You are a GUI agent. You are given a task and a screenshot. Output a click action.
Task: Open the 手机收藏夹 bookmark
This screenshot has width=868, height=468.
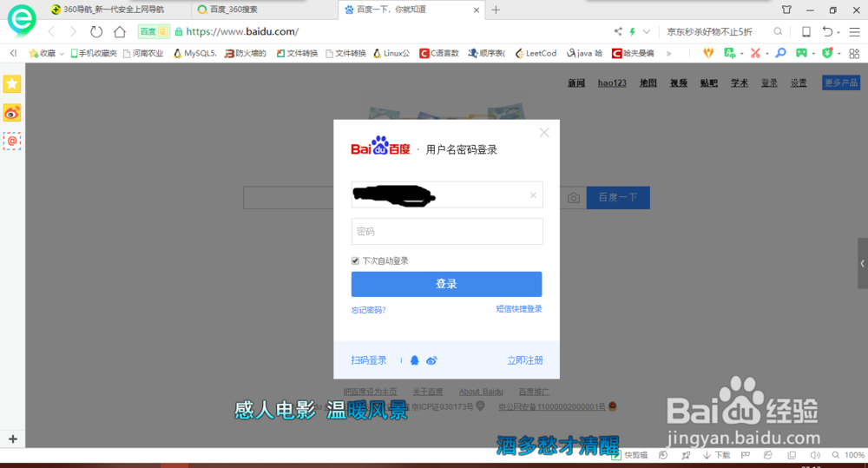tap(94, 53)
